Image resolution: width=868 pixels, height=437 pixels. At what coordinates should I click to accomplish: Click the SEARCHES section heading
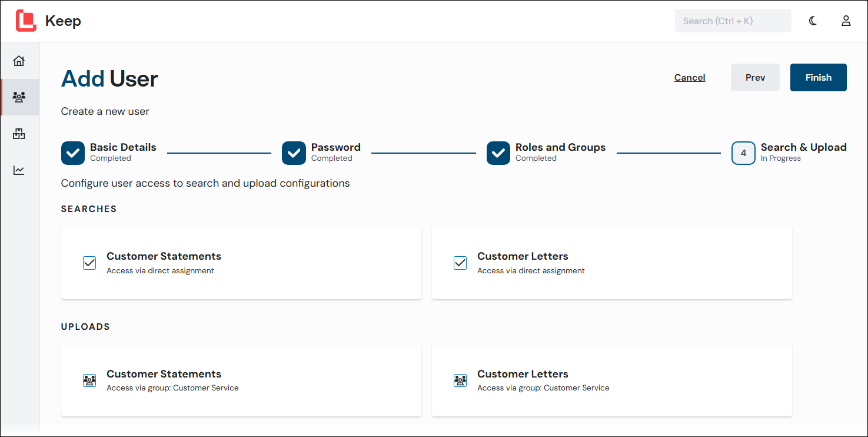[x=89, y=209]
